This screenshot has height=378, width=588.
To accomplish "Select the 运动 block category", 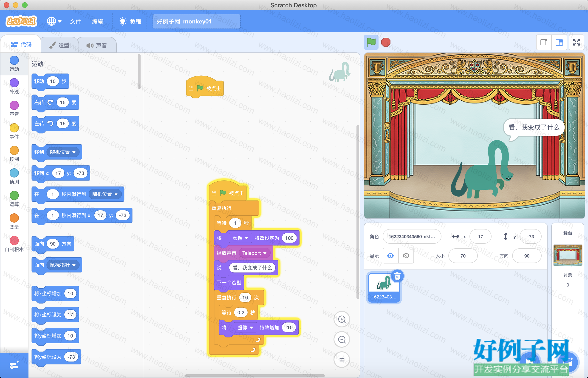I will [14, 63].
